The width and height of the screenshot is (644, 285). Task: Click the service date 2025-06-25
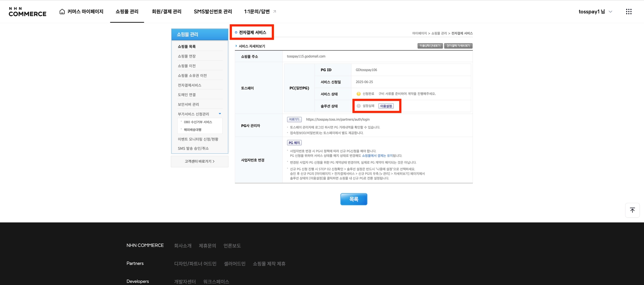pos(364,82)
